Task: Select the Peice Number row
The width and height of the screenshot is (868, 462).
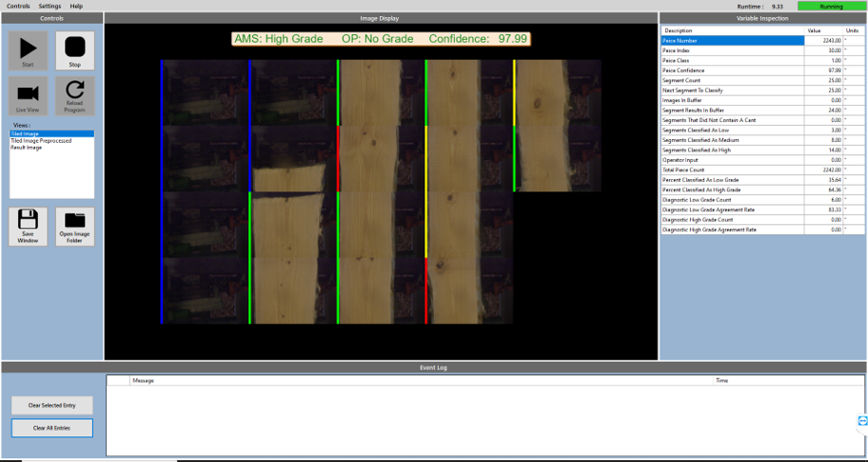Action: (762, 40)
